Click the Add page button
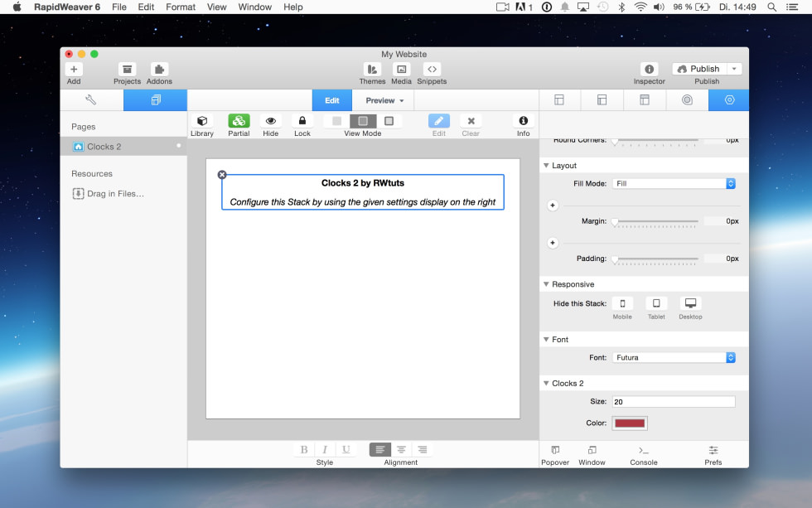Screen dimensions: 812x508 pos(74,70)
